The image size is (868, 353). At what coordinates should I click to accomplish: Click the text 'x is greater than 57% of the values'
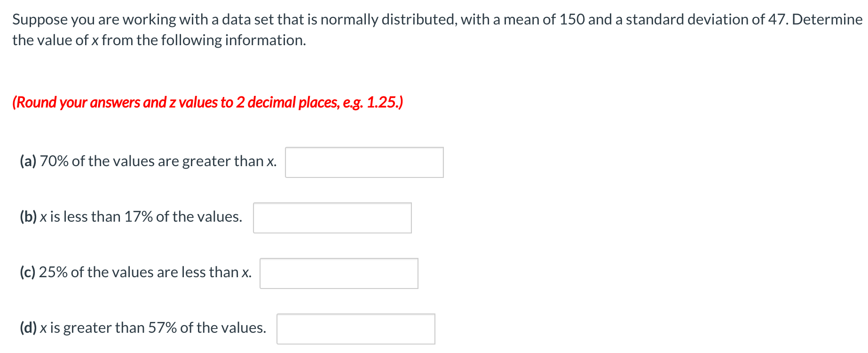[153, 328]
